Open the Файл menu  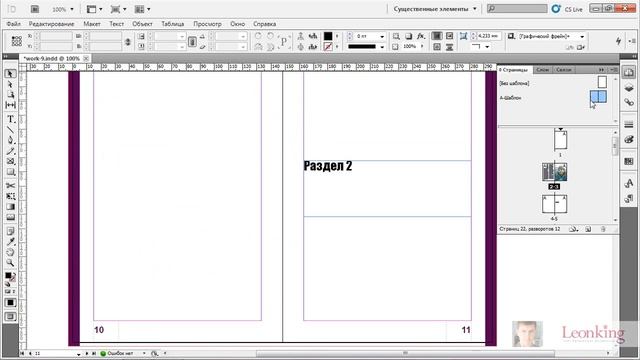[x=13, y=24]
